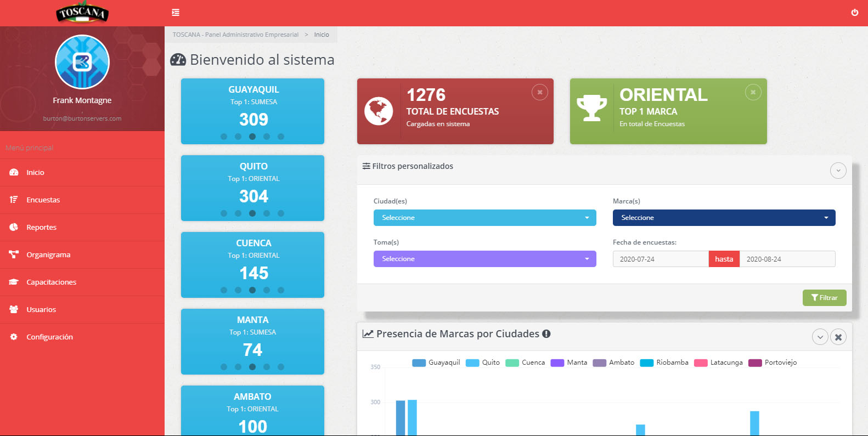Click Frank Montagne's profile avatar
The width and height of the screenshot is (868, 436).
point(82,62)
